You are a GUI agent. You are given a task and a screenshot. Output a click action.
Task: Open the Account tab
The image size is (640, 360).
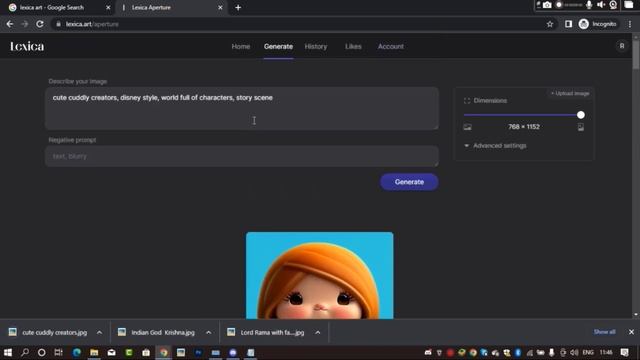pos(391,47)
